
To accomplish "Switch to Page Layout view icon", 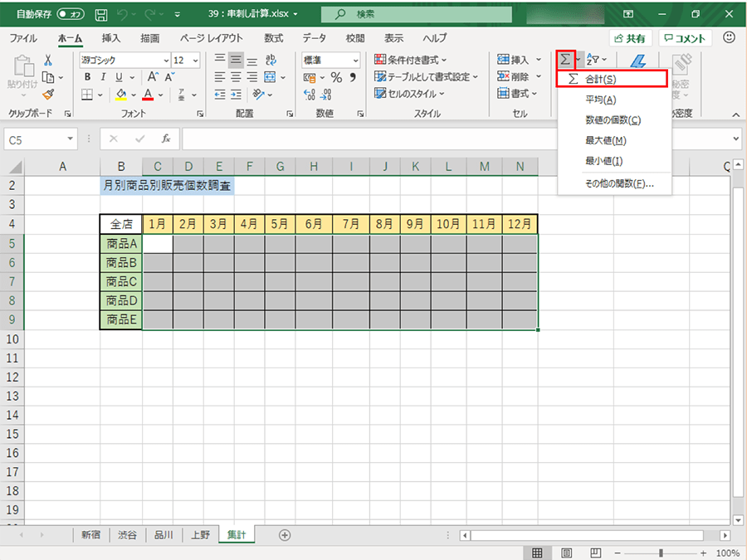I will [566, 553].
